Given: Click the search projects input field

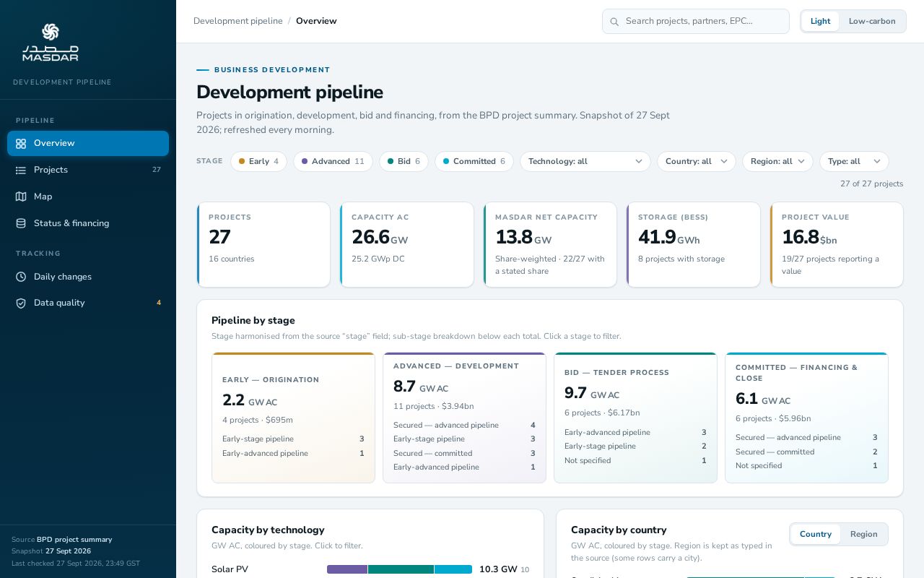Looking at the screenshot, I should pos(696,21).
